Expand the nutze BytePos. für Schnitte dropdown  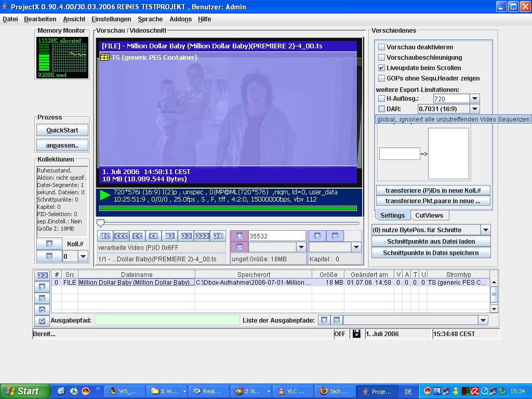486,230
